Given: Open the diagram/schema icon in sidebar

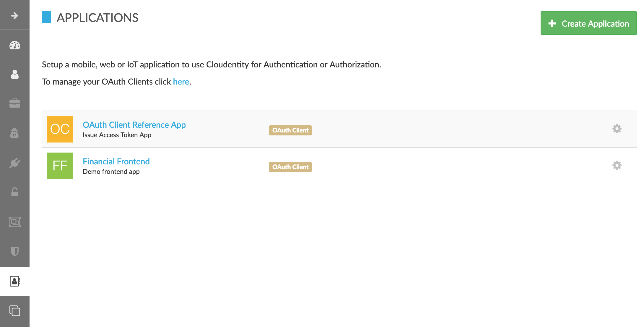Looking at the screenshot, I should 14,222.
